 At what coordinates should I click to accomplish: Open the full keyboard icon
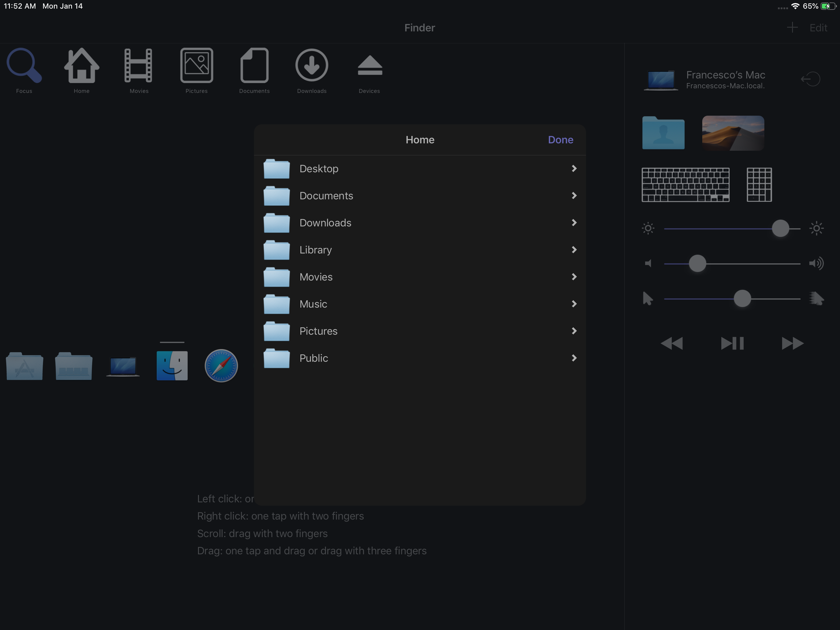click(685, 185)
